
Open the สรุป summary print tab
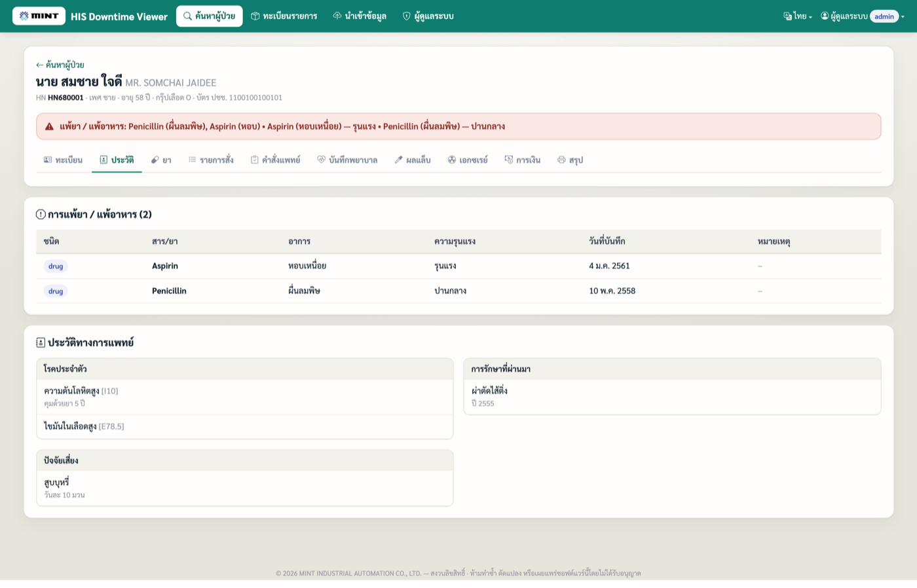570,160
